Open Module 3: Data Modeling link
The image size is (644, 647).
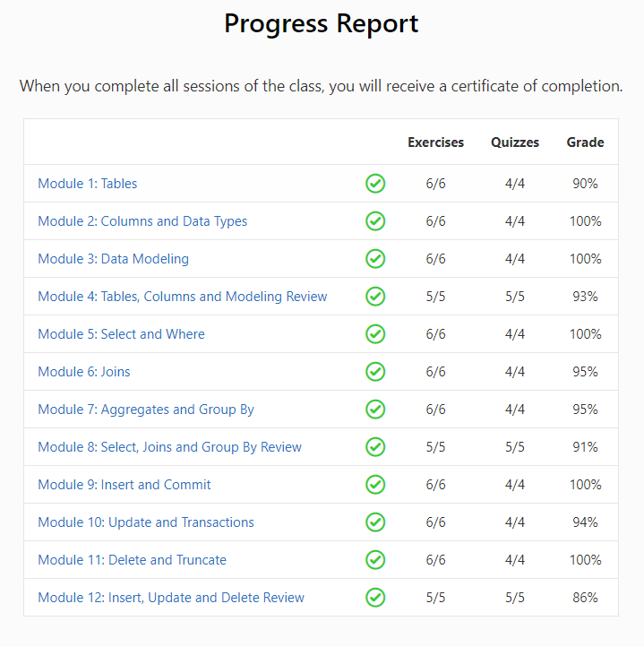114,259
